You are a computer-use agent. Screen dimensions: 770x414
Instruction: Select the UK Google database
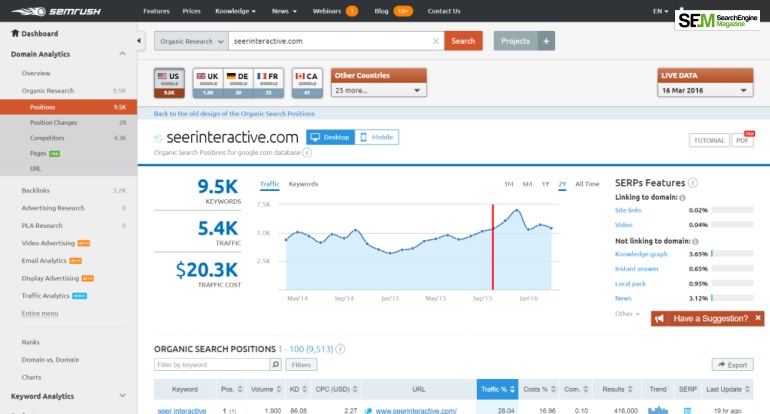[208, 83]
